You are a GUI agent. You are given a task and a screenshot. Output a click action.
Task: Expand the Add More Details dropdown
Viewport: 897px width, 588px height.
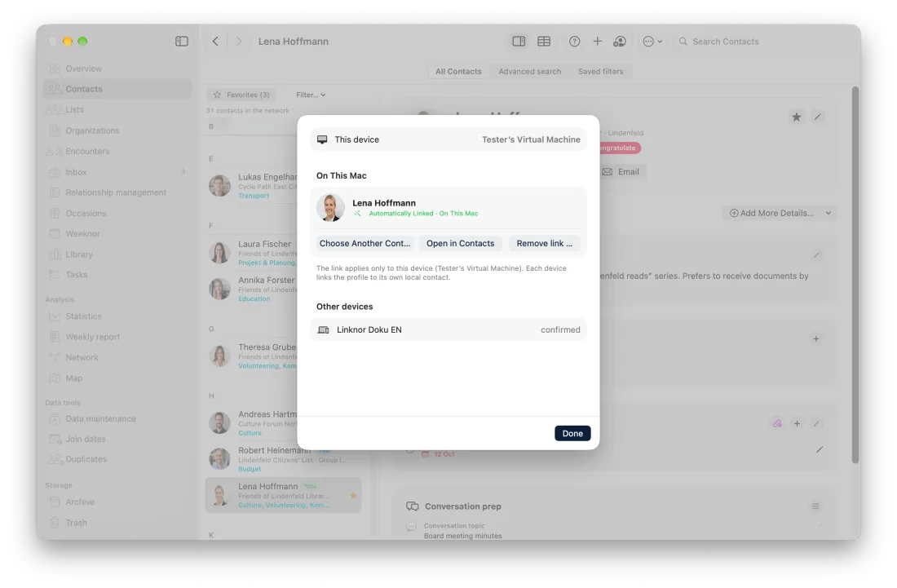point(779,213)
